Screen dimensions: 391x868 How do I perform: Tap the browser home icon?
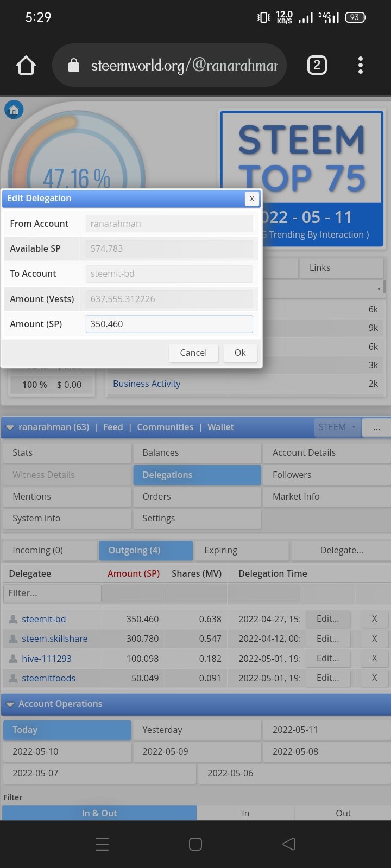pos(26,66)
